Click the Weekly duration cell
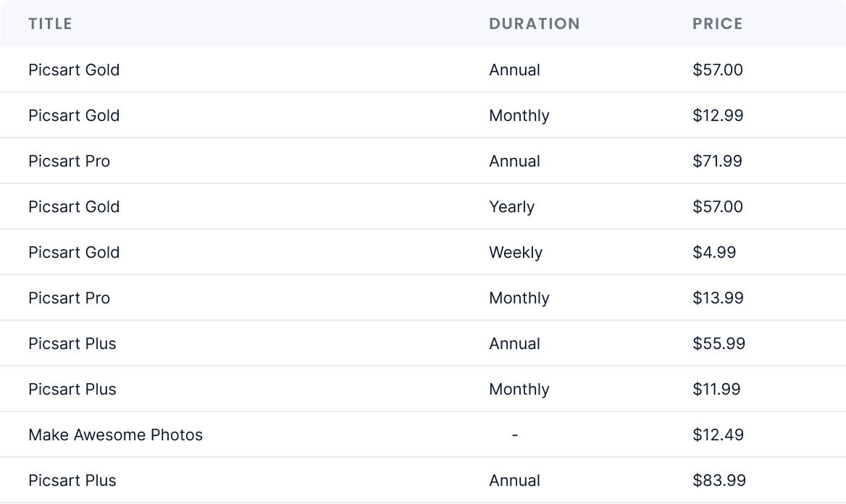 coord(515,253)
